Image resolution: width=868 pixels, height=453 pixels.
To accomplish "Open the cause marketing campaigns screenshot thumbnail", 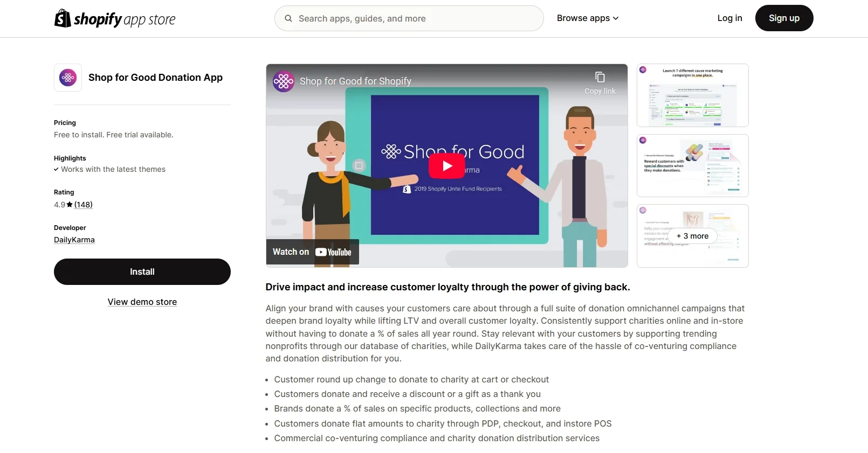I will tap(693, 95).
